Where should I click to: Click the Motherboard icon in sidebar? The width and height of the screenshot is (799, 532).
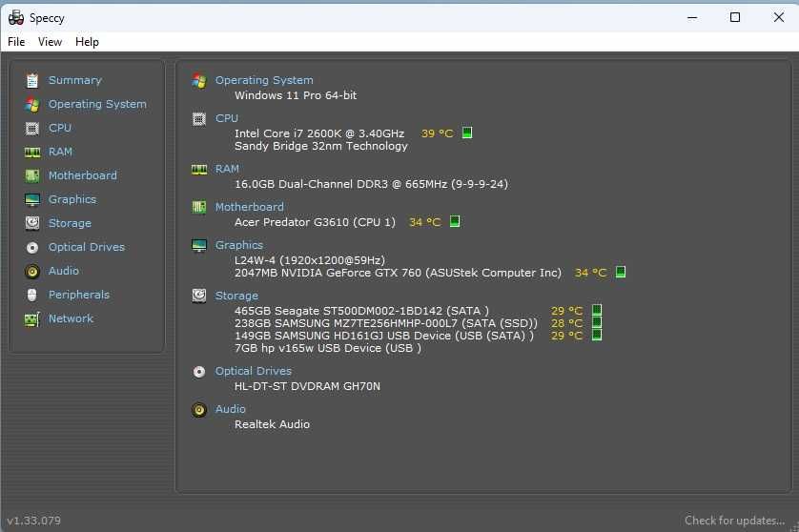[32, 175]
